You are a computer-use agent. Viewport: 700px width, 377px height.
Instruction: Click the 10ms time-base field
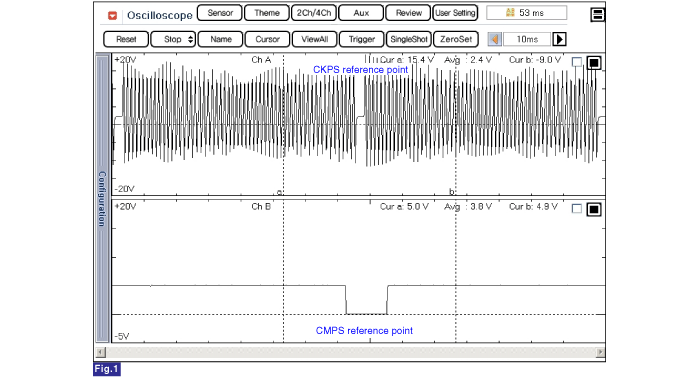[527, 39]
